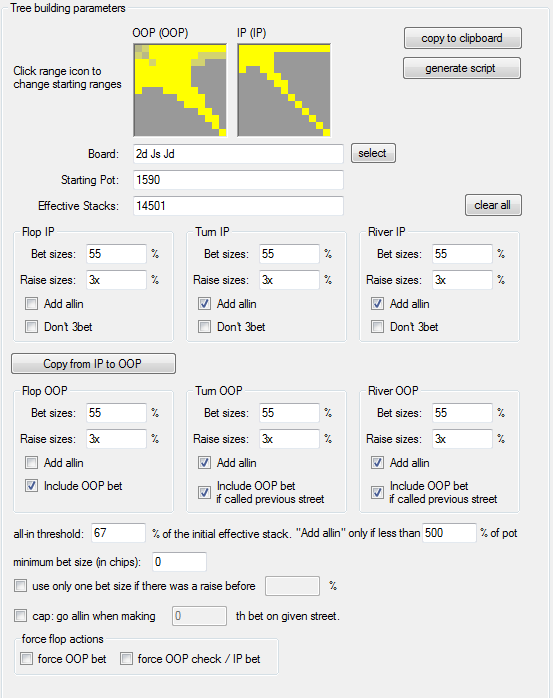The width and height of the screenshot is (553, 698).
Task: Select the Starting Pot field
Action: [x=238, y=180]
